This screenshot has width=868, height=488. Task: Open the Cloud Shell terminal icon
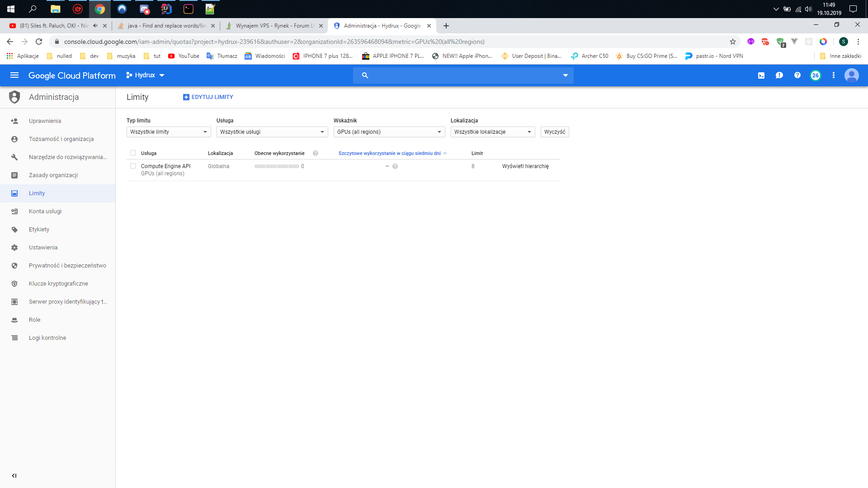pos(761,75)
